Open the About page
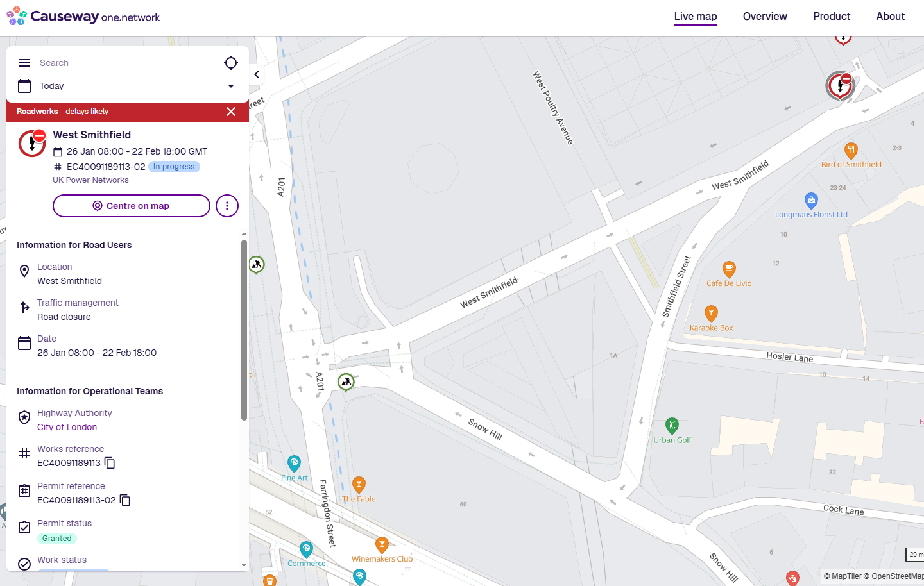The height and width of the screenshot is (586, 924). tap(890, 17)
